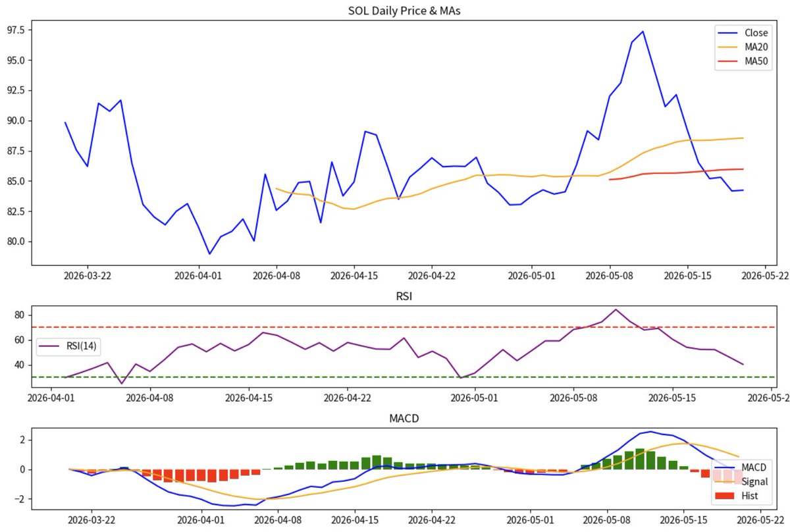
Task: Click the RSI panel title
Action: tap(404, 297)
